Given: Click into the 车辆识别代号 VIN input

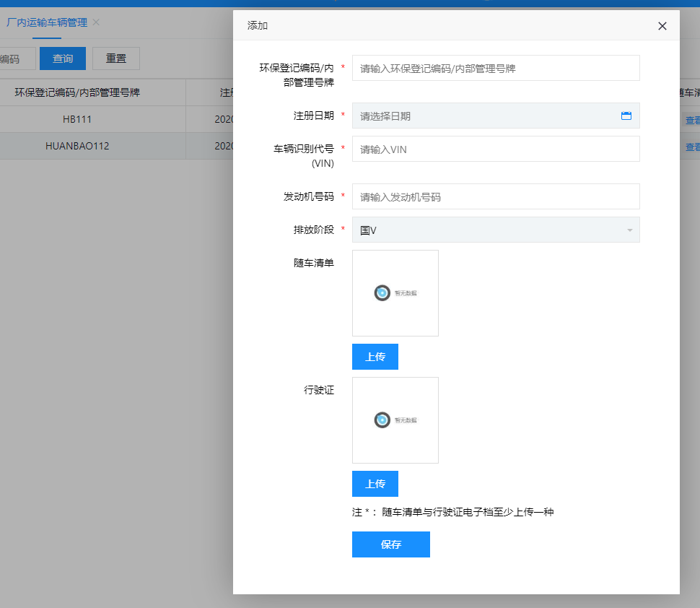Looking at the screenshot, I should click(x=496, y=149).
